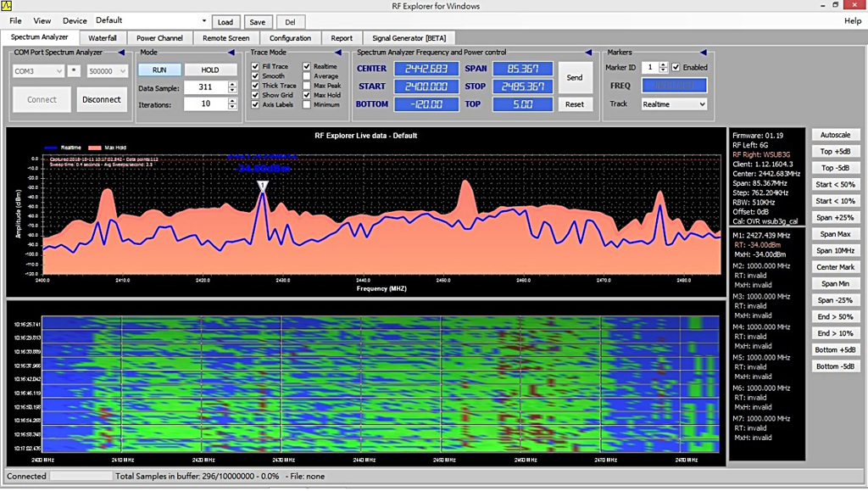Collapse the Markers panel arrow
The image size is (868, 491).
point(703,53)
